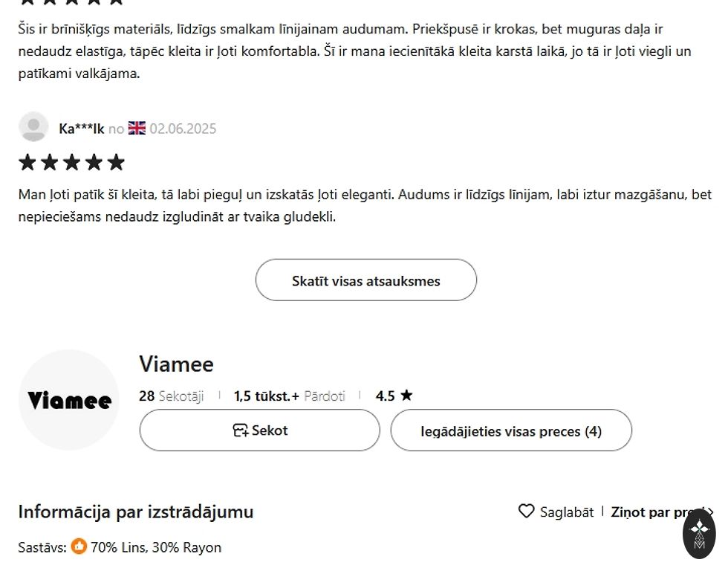Click the orange thumbs-up icon by Sastāvs
This screenshot has height=571, width=728.
[x=79, y=547]
